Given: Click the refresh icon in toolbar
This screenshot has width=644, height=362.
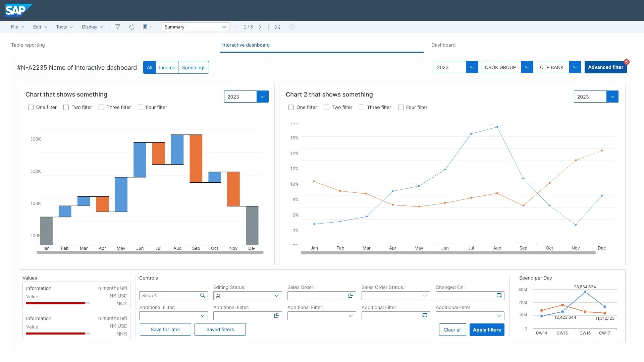Looking at the screenshot, I should click(132, 27).
